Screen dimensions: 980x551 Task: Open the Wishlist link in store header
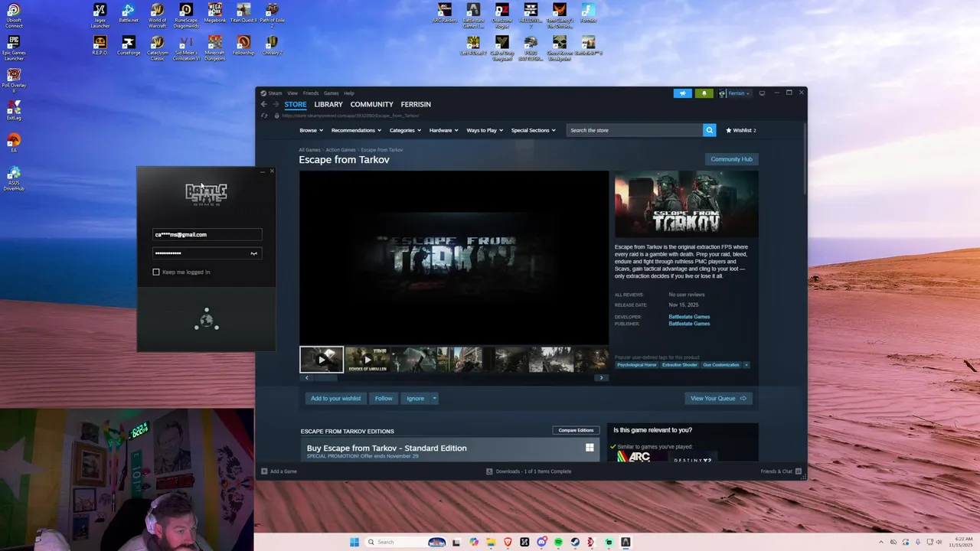pos(740,130)
